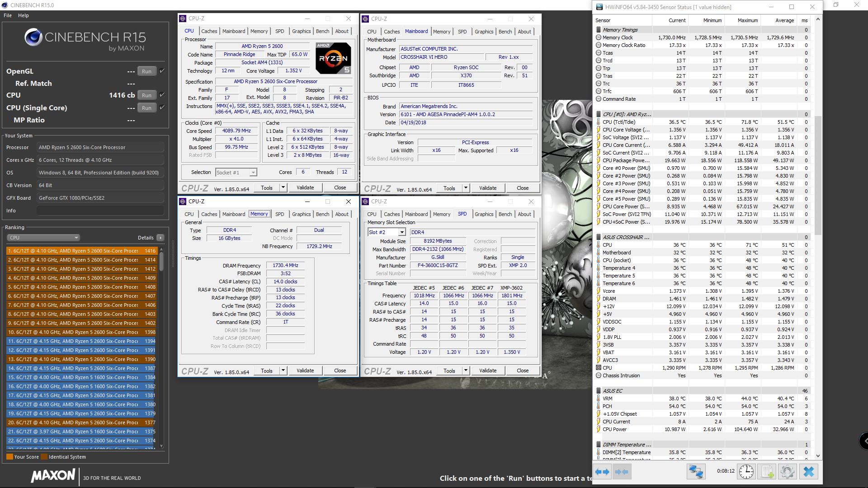Open Tools arrow in CPU tab window
The width and height of the screenshot is (868, 488).
(x=283, y=188)
